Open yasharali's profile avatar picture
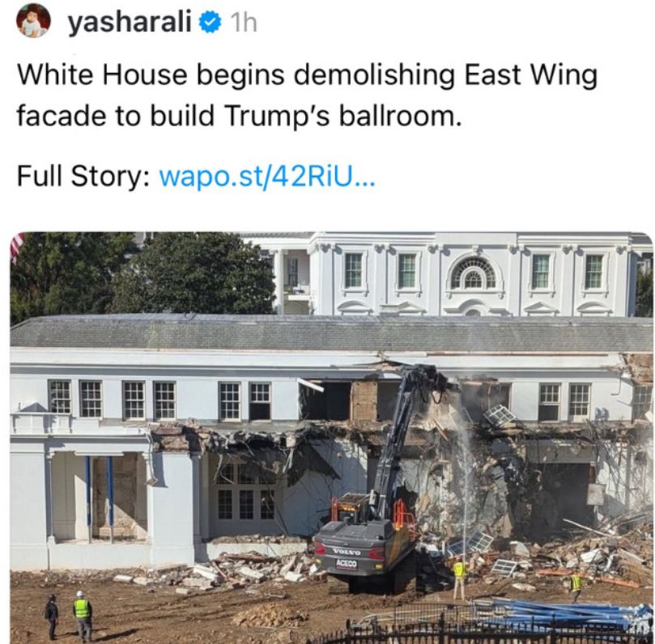The width and height of the screenshot is (655, 644). tap(33, 20)
